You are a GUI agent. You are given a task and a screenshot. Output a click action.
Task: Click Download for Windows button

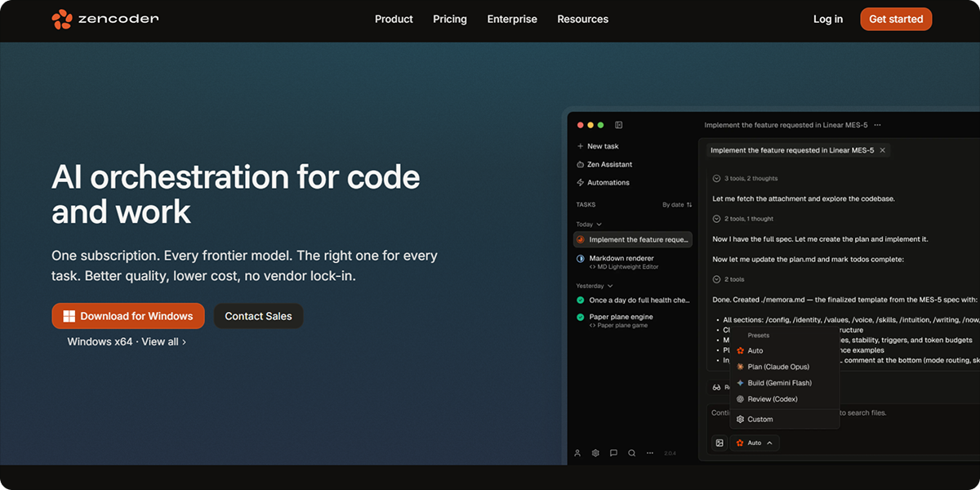click(128, 316)
